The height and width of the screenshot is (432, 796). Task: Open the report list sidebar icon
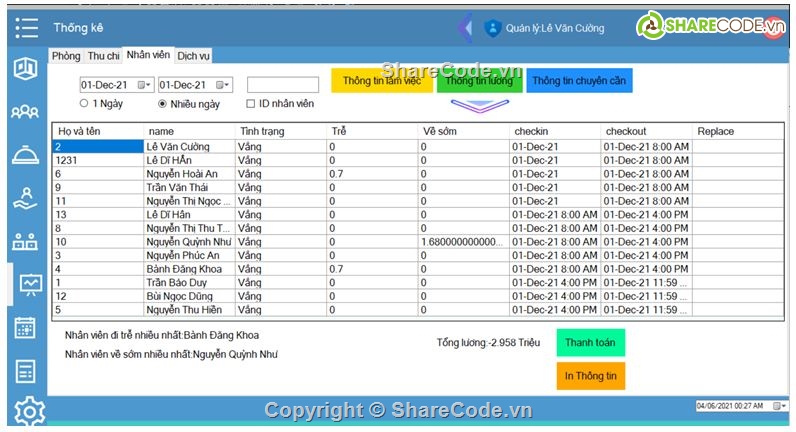pos(25,371)
